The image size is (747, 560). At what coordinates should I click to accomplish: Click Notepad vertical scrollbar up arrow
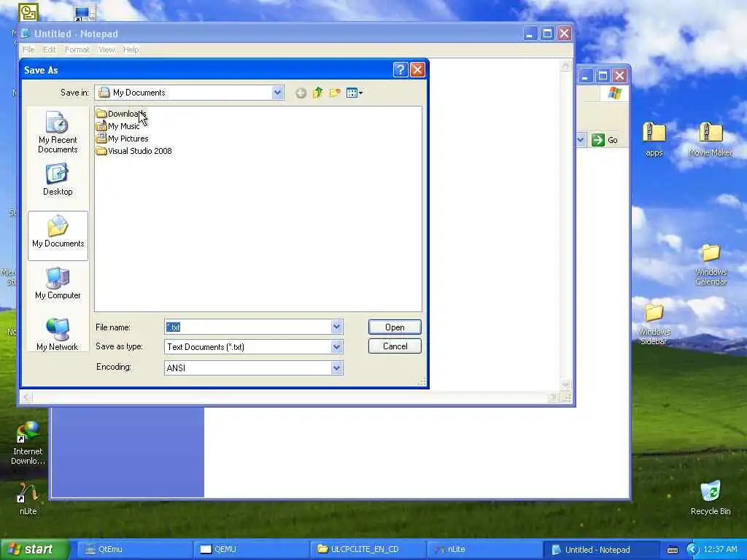[565, 65]
